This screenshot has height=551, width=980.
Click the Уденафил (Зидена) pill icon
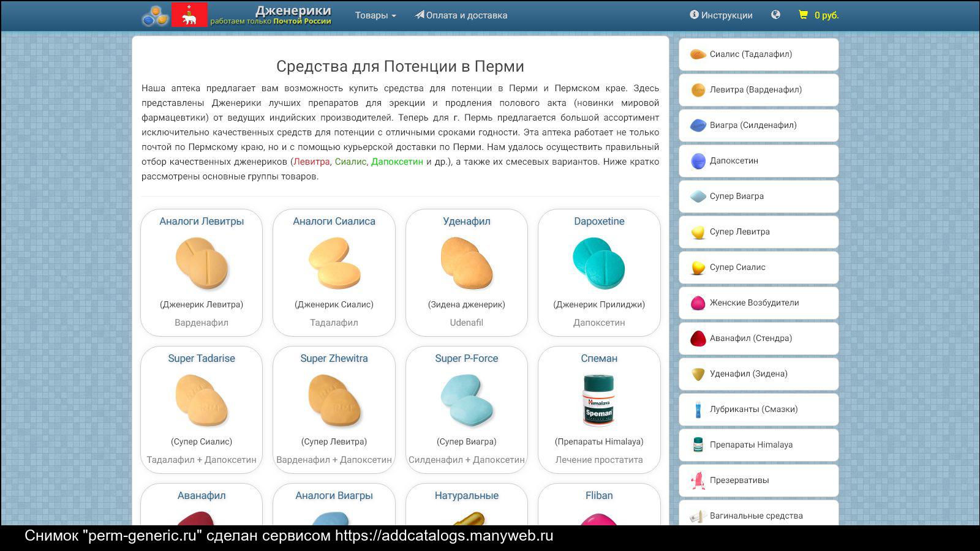point(698,374)
